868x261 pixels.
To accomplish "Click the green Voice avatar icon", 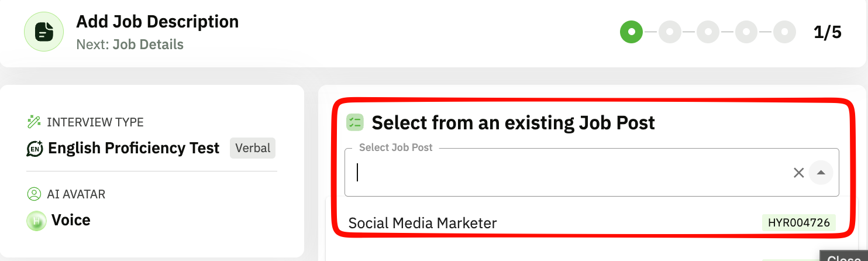I will pyautogui.click(x=36, y=221).
